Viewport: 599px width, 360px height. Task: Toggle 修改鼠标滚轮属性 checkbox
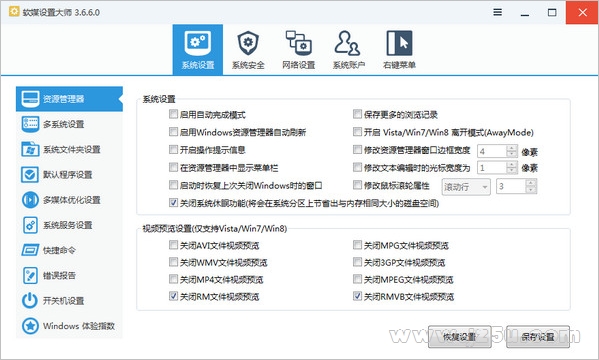coord(357,185)
